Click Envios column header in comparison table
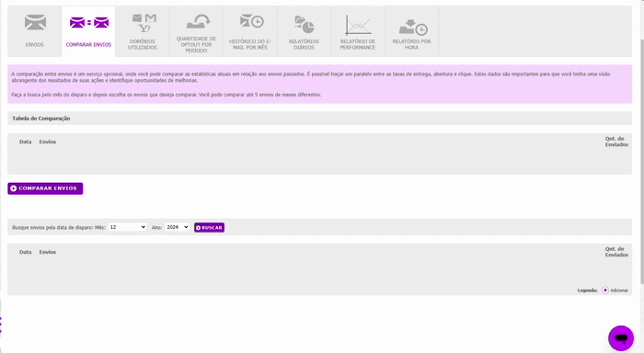This screenshot has height=353, width=644. coord(48,142)
